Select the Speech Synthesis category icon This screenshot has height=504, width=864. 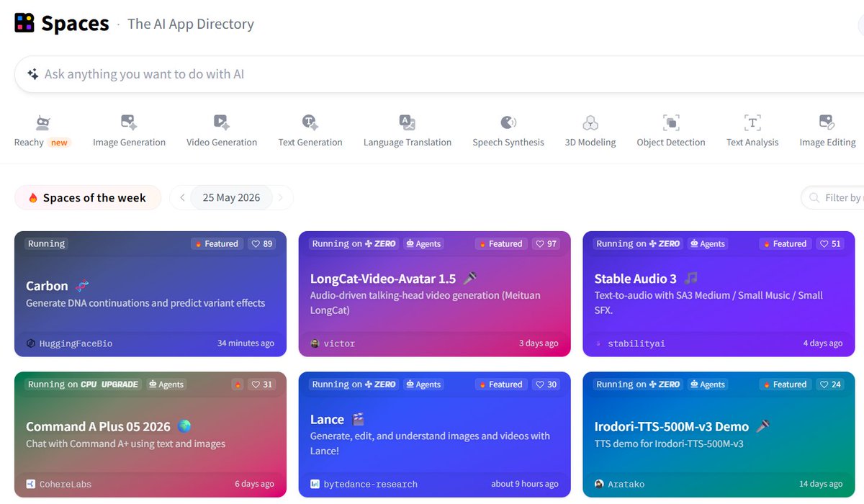[x=508, y=122]
